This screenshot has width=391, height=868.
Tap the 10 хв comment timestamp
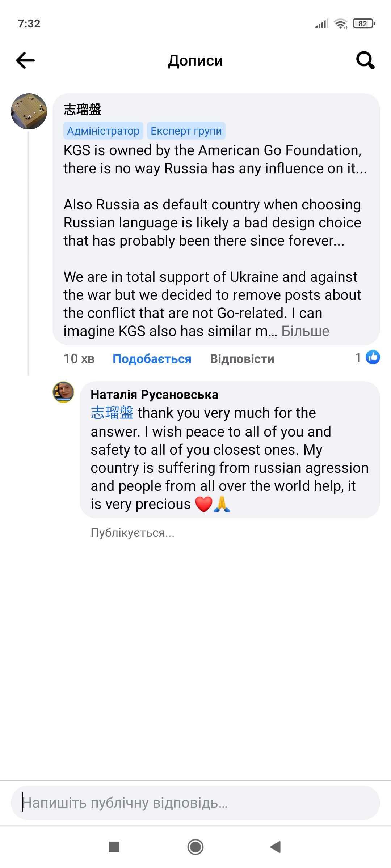(79, 359)
